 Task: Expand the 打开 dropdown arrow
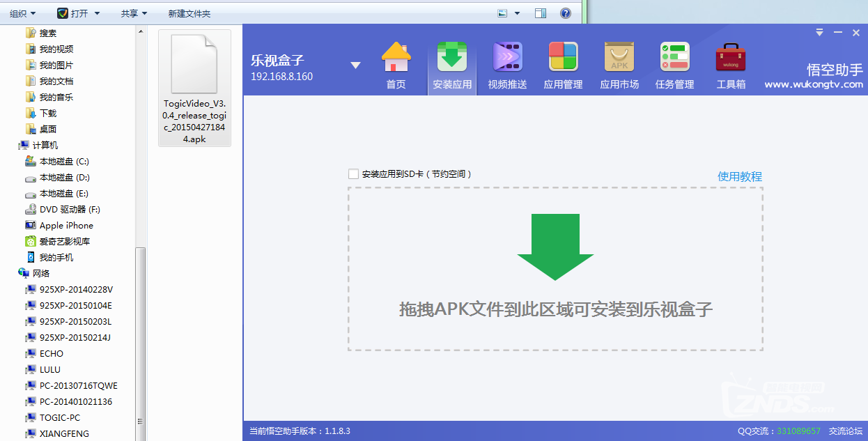pyautogui.click(x=97, y=13)
